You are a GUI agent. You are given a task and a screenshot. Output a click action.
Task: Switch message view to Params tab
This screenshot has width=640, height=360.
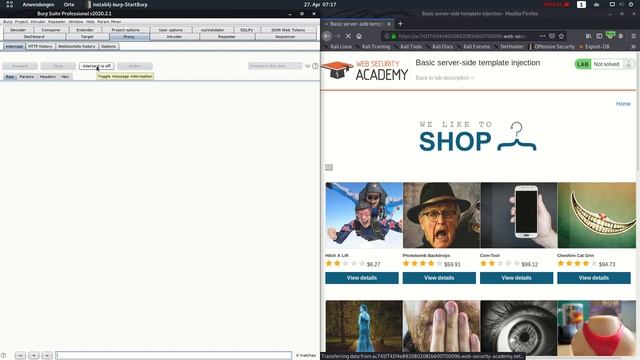click(x=27, y=77)
